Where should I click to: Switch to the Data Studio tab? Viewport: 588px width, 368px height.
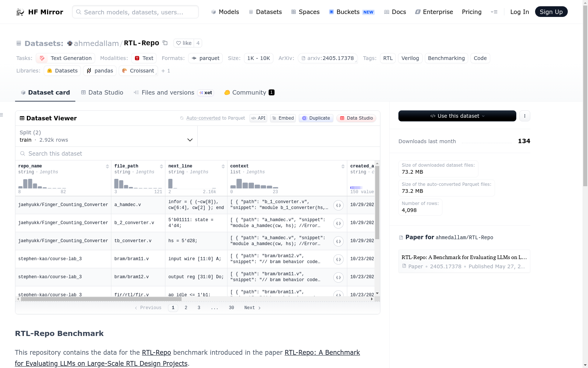click(x=102, y=93)
